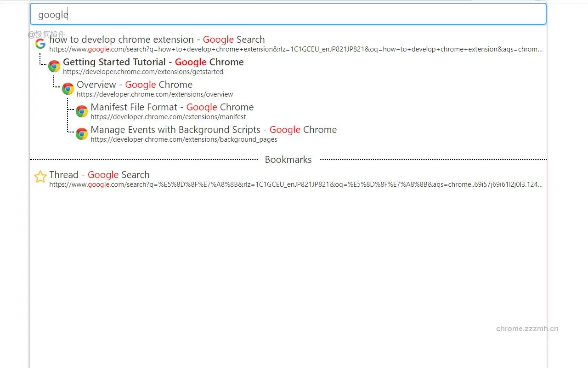Viewport: 588px width, 368px height.
Task: Click the Chrome icon beside Getting Started Tutorial
Action: [x=54, y=66]
